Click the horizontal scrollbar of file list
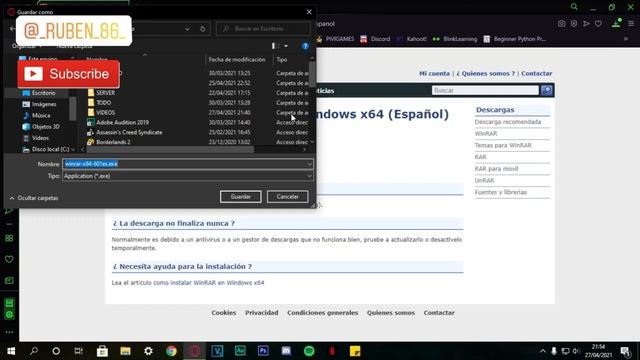 [x=171, y=150]
